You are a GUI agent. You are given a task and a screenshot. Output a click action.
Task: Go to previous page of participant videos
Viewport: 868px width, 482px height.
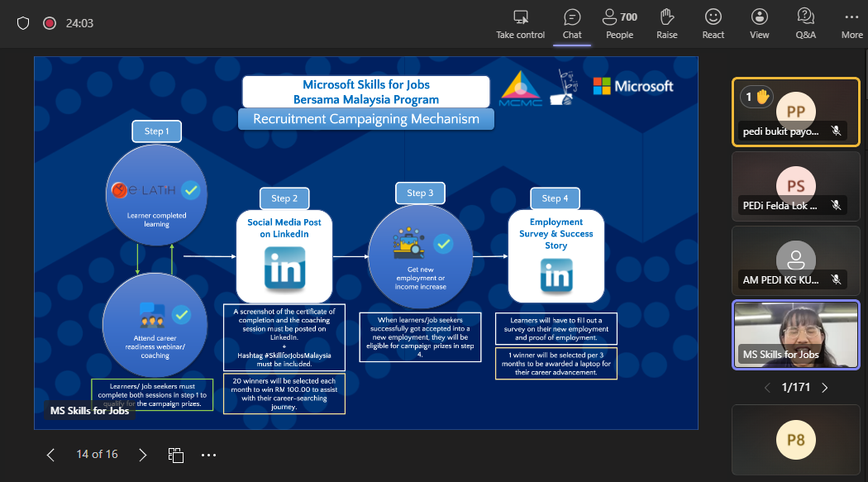pos(766,387)
